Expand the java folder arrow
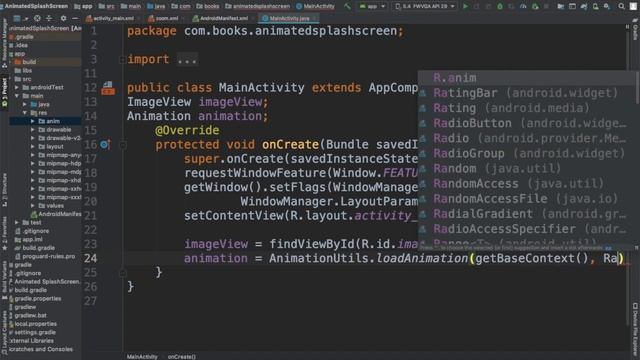The width and height of the screenshot is (640, 360). click(25, 104)
